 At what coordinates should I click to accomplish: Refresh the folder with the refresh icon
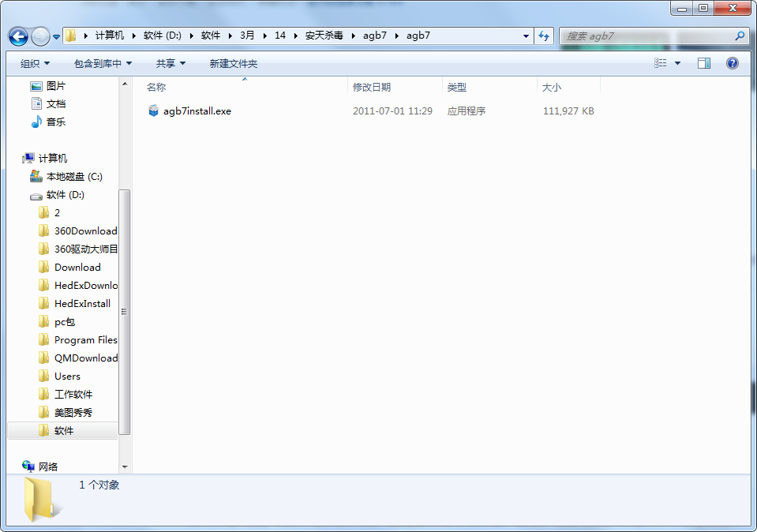544,36
